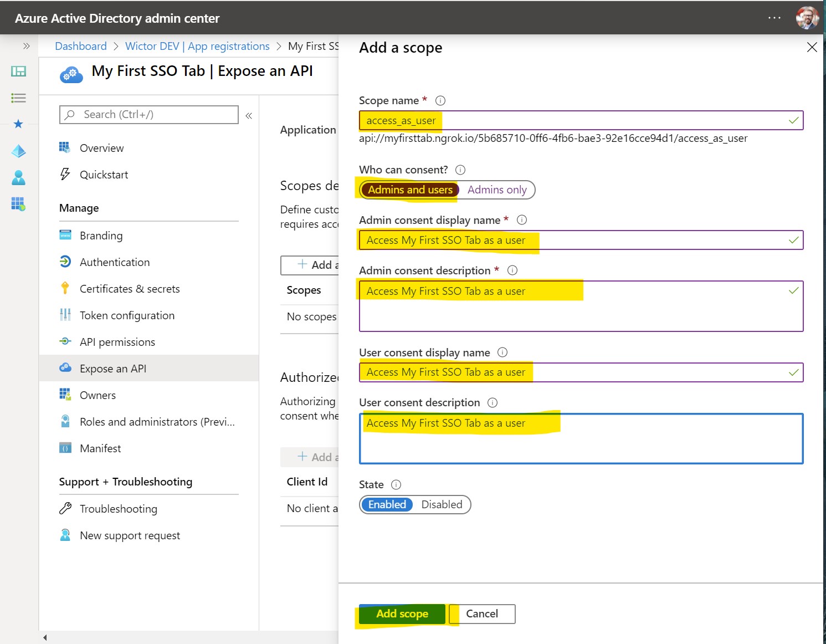This screenshot has height=644, width=826.
Task: Click the Search (Ctrl+/) box
Action: (x=149, y=115)
